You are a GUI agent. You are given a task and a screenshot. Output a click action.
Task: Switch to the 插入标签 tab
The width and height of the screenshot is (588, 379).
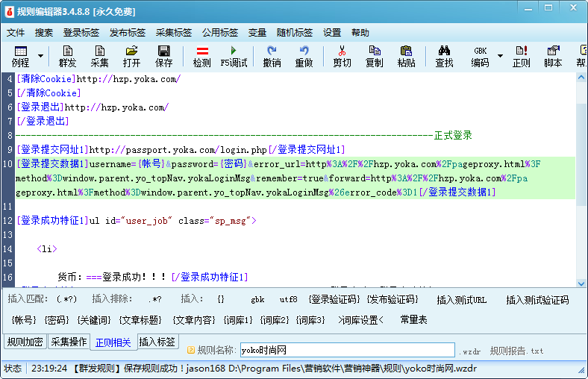coord(157,342)
